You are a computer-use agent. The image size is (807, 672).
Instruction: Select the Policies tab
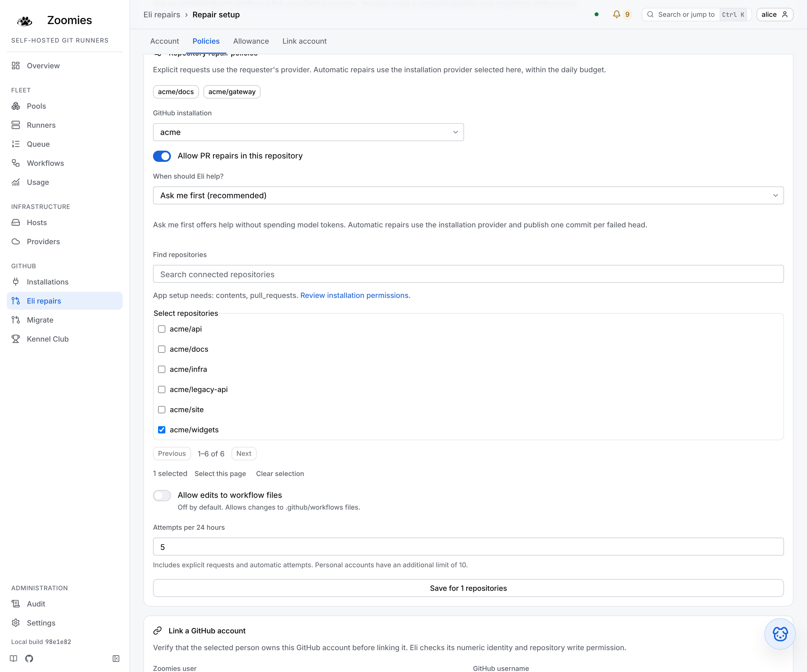tap(206, 41)
